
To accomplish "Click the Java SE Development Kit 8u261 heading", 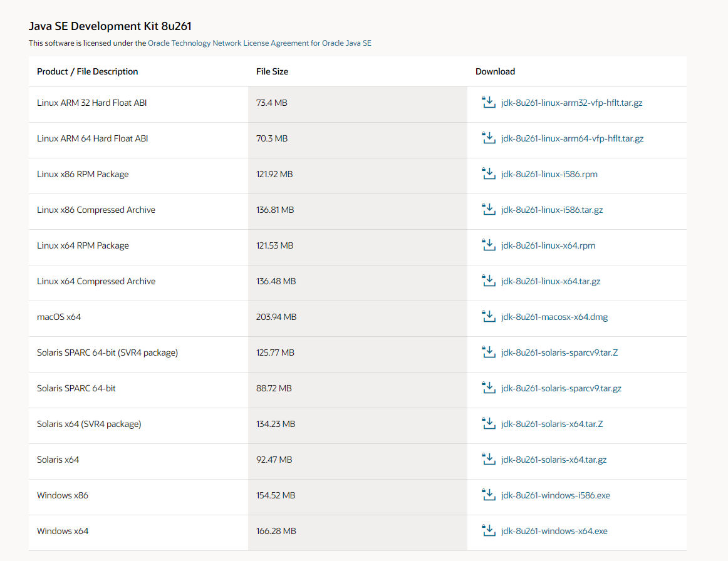I will tap(110, 26).
